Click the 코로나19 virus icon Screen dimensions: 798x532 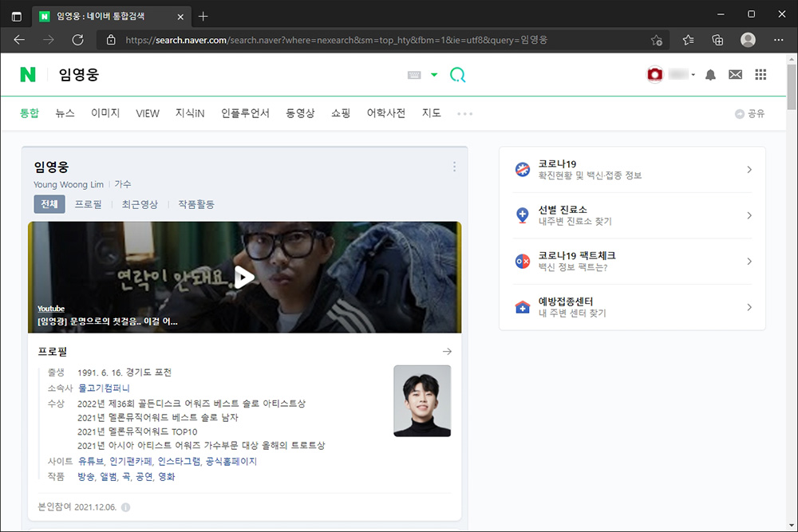pyautogui.click(x=522, y=169)
